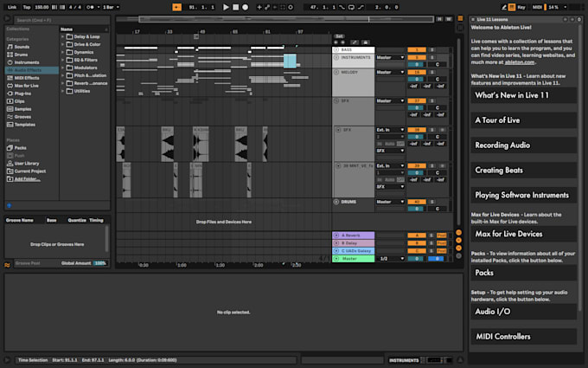Open the Audio I/O setup lesson
This screenshot has height=368, width=588.
click(x=523, y=312)
